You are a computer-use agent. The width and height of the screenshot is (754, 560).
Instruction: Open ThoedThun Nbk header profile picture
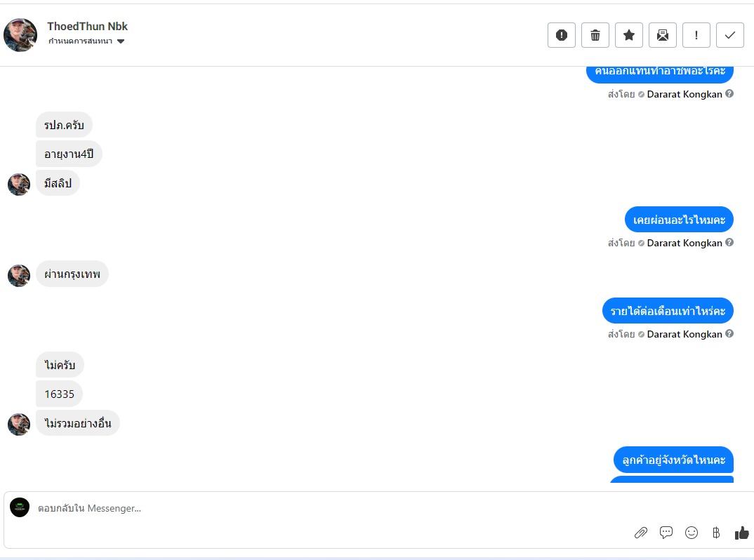coord(20,35)
